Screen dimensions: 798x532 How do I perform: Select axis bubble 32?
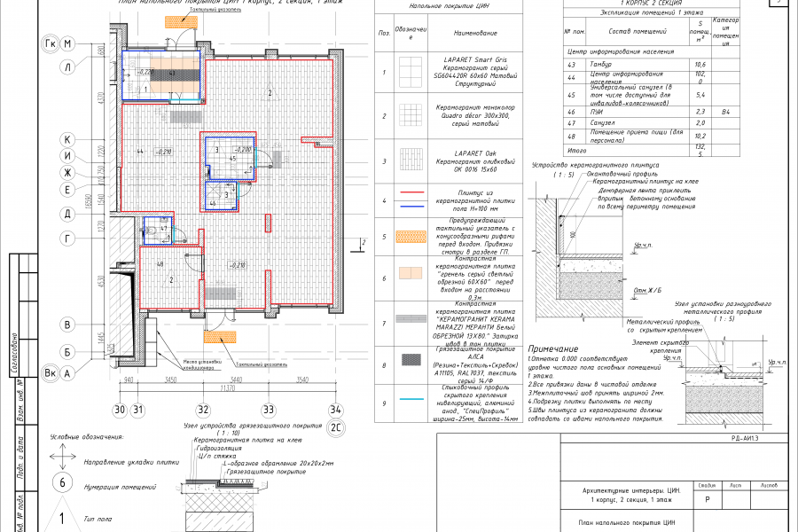203,410
